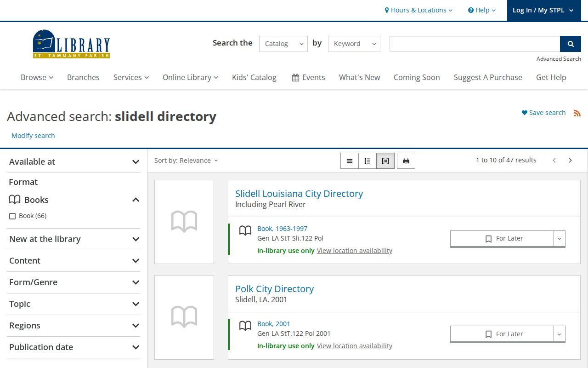588x368 pixels.
Task: Open the Sort by Relevance dropdown
Action: coord(186,161)
